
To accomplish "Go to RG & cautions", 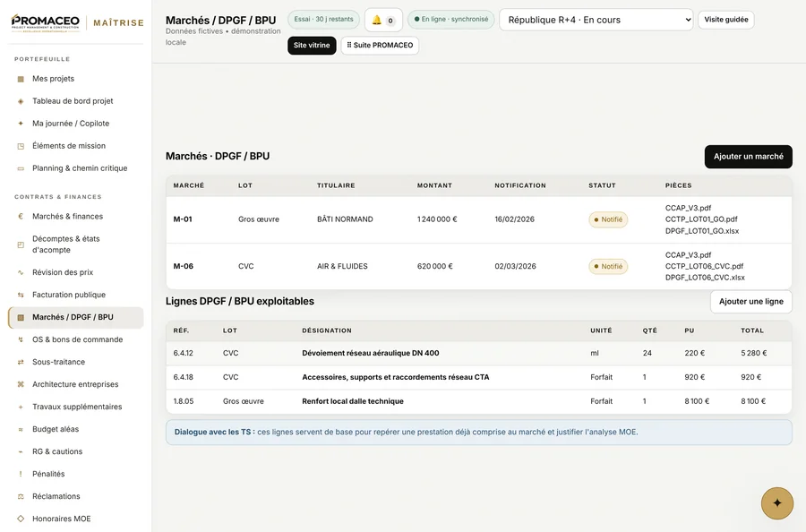I will point(75,451).
